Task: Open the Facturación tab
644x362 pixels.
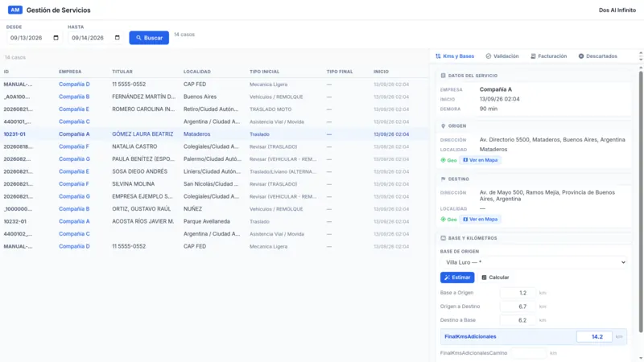Action: 548,56
